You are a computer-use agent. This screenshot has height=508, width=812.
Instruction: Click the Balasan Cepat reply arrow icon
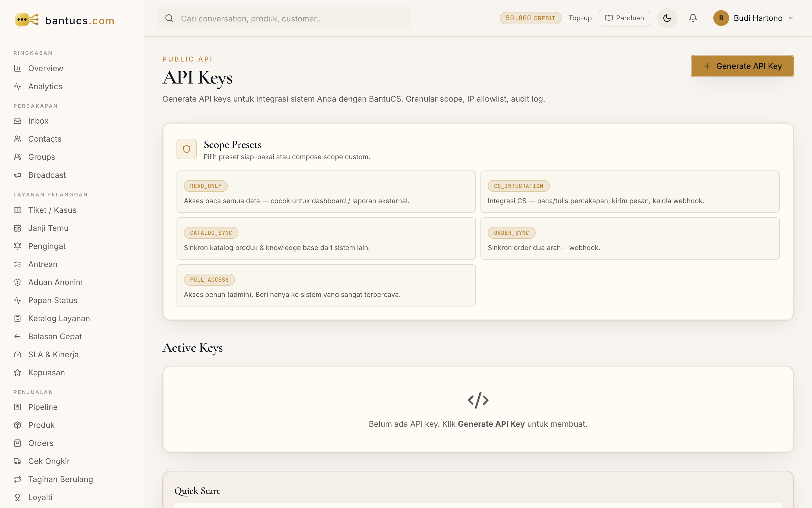(x=17, y=337)
